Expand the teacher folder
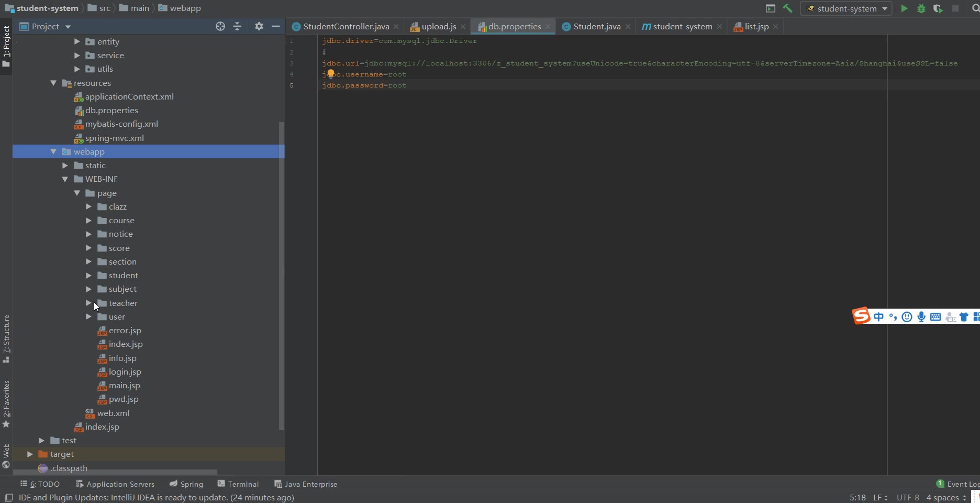 [88, 303]
